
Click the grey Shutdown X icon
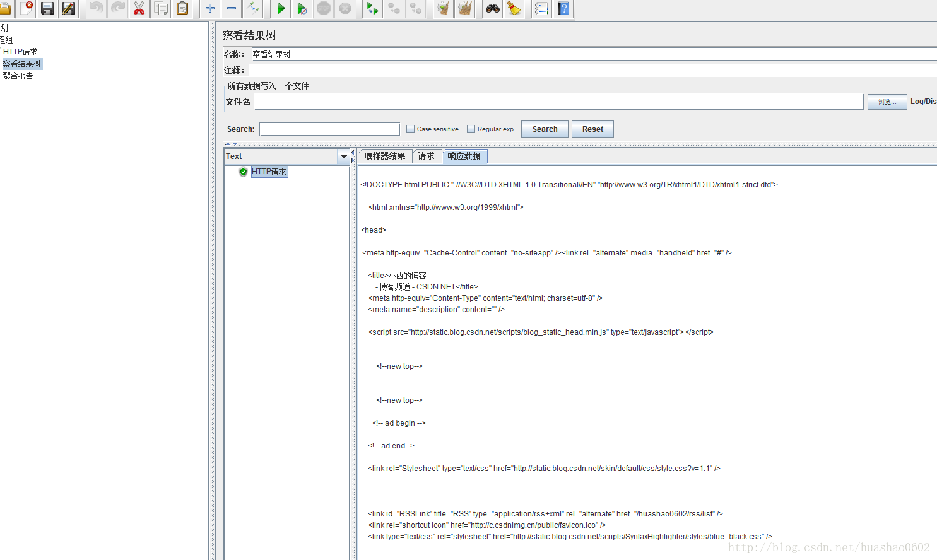pos(345,8)
